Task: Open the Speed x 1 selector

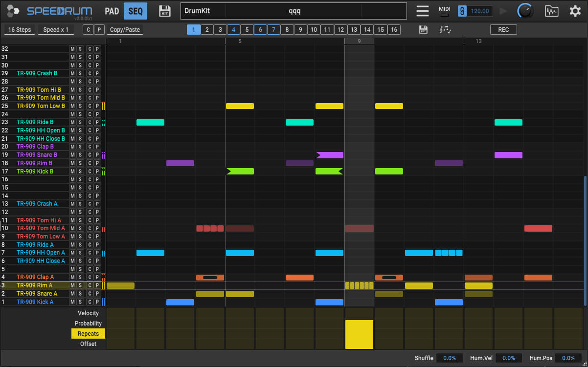Action: pyautogui.click(x=56, y=30)
